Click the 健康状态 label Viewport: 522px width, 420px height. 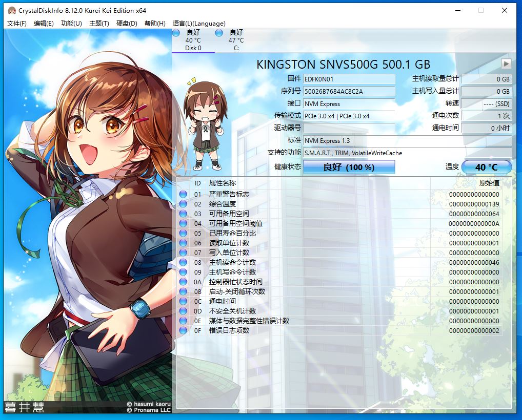(x=287, y=166)
